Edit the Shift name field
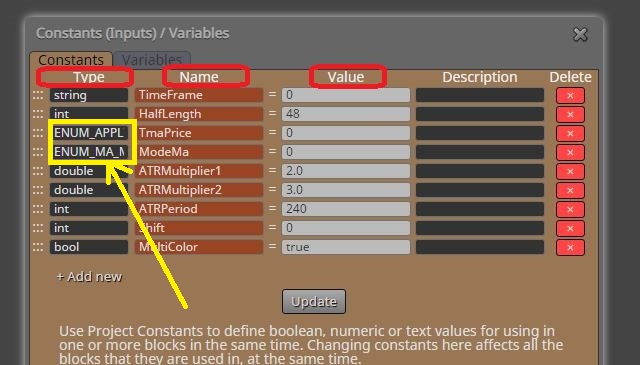This screenshot has height=365, width=640. (199, 228)
